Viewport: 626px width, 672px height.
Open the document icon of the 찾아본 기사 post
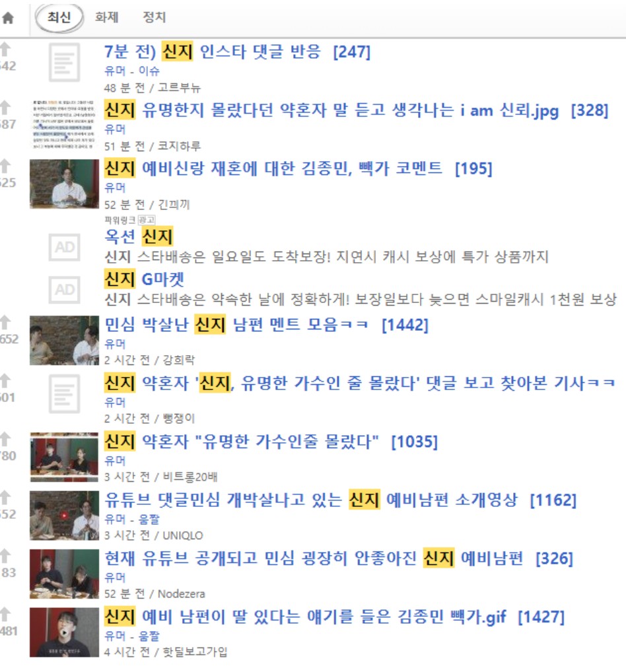(x=64, y=393)
